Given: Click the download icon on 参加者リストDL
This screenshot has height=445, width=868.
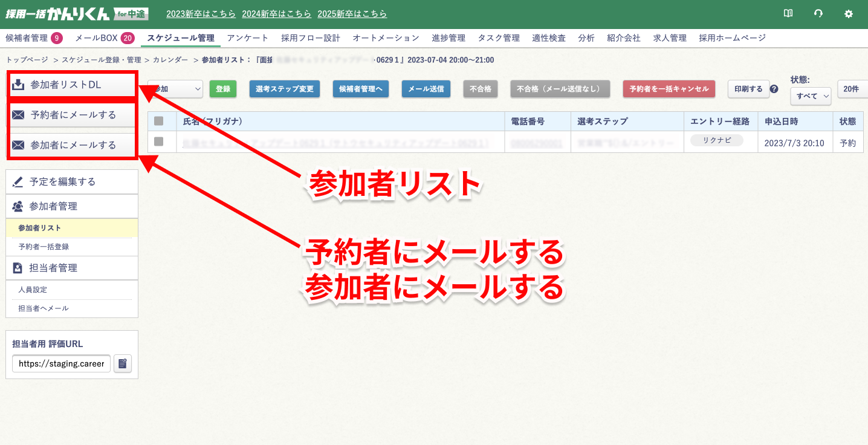Looking at the screenshot, I should coord(19,85).
